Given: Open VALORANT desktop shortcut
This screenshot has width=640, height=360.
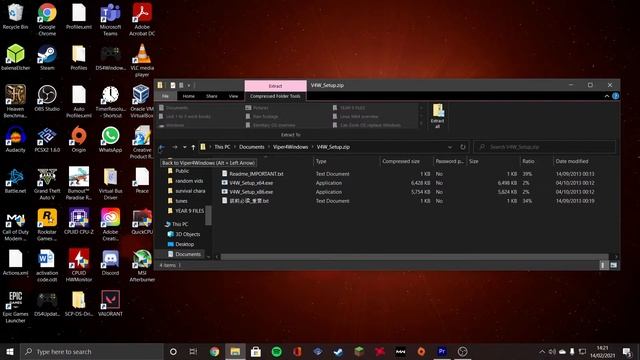Looking at the screenshot, I should click(x=110, y=303).
